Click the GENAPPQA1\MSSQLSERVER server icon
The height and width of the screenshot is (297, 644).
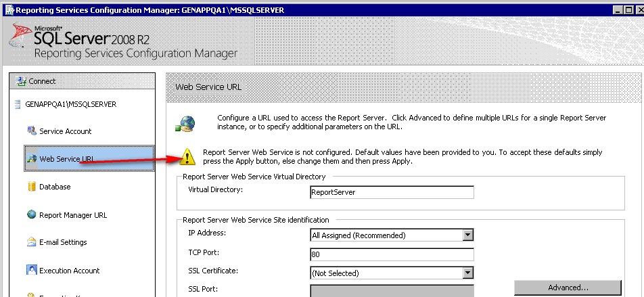tap(18, 104)
